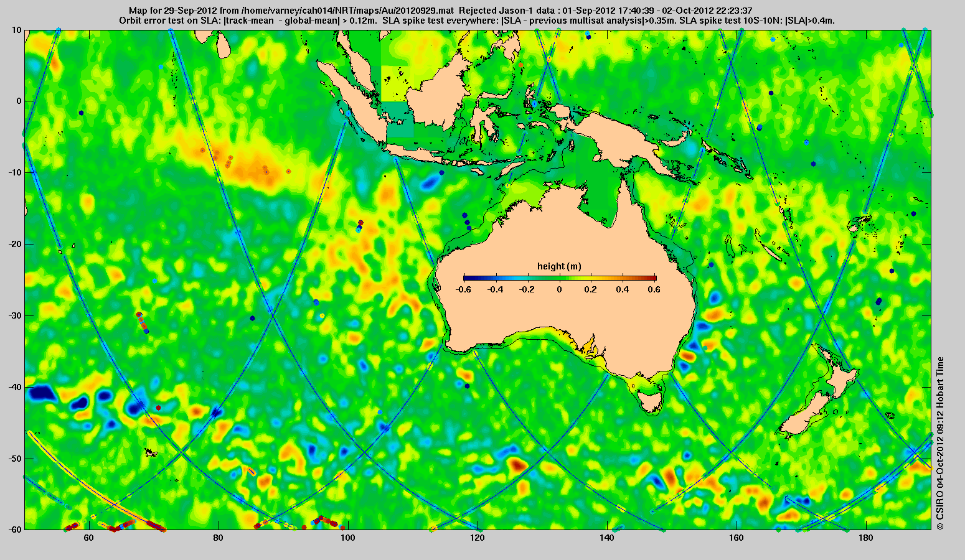
Task: Click the 'height (m)' colorbar label
Action: tap(559, 266)
